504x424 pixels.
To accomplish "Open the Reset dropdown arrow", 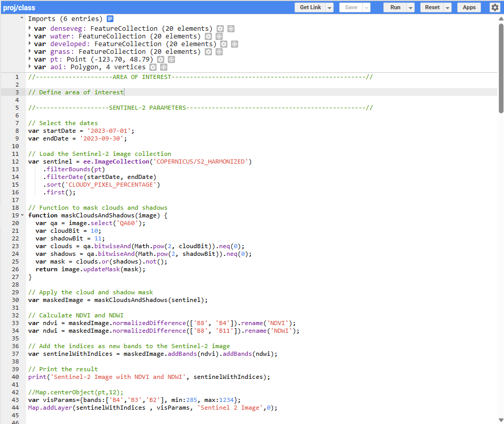I will point(448,7).
